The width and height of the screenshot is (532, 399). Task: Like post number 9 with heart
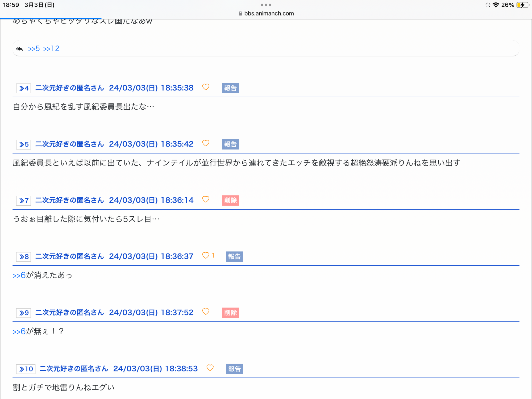tap(206, 312)
